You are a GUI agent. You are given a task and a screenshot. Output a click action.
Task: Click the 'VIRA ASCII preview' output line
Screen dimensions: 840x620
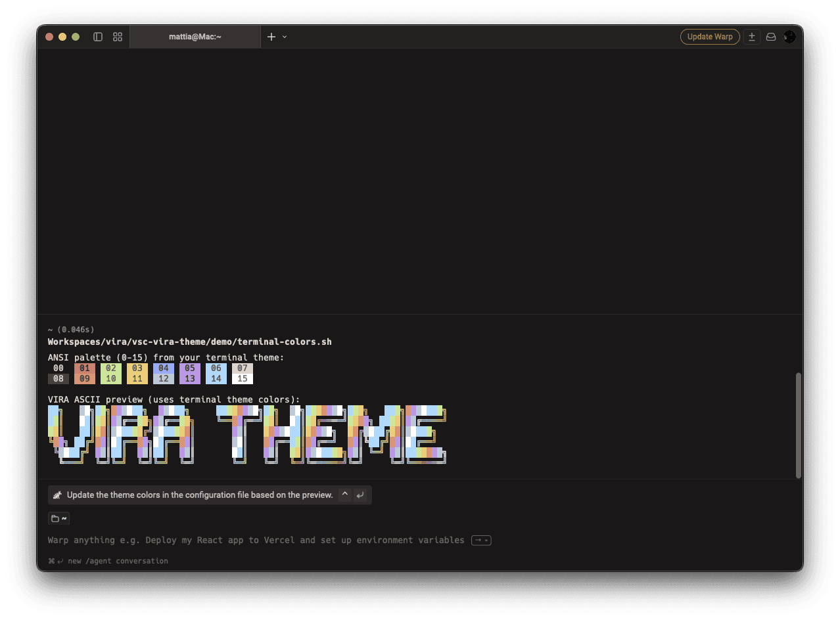174,399
